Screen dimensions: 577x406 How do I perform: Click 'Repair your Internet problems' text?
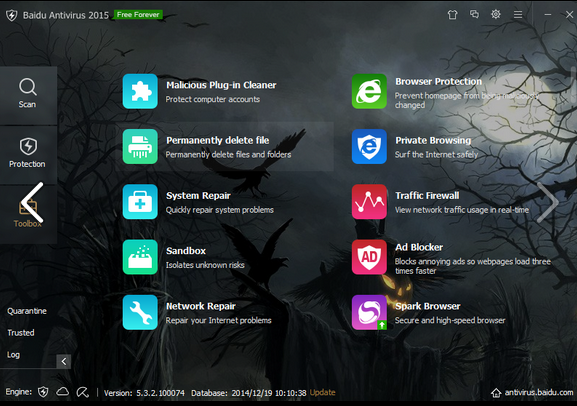219,320
